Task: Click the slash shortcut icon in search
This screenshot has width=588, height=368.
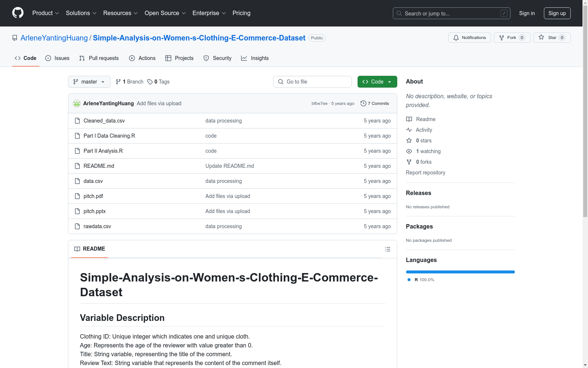Action: tap(504, 13)
